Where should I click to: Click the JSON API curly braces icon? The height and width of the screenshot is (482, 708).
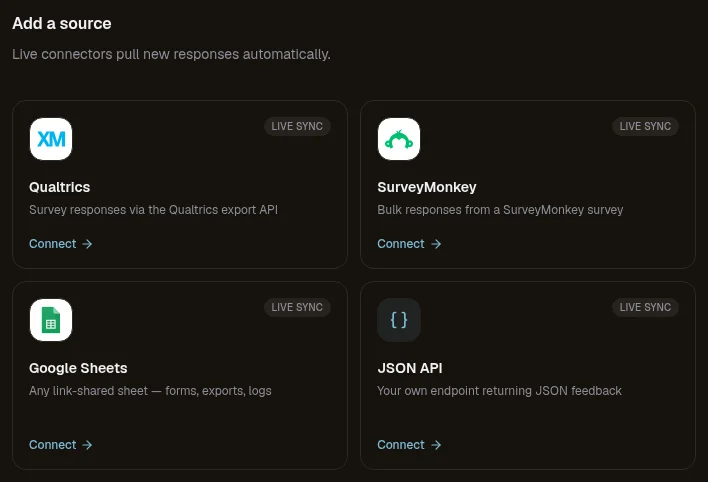[399, 320]
